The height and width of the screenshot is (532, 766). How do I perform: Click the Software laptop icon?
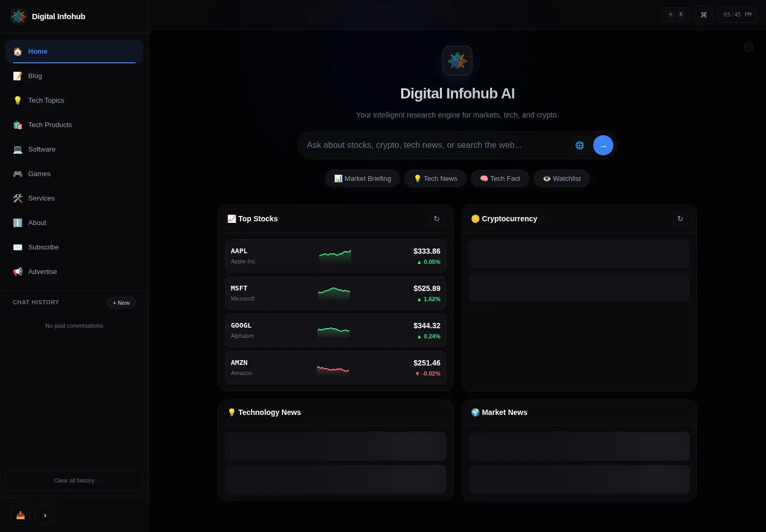point(18,149)
